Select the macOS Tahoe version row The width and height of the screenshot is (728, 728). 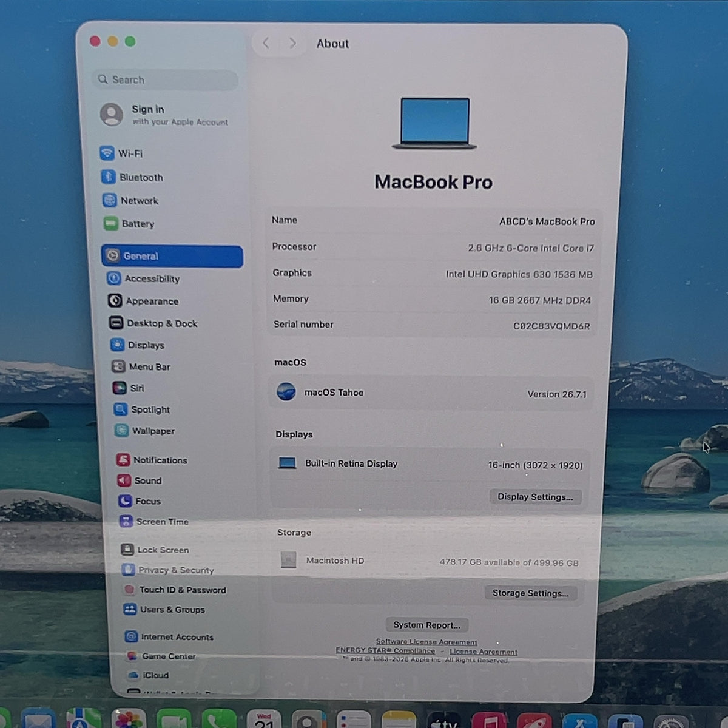tap(431, 393)
